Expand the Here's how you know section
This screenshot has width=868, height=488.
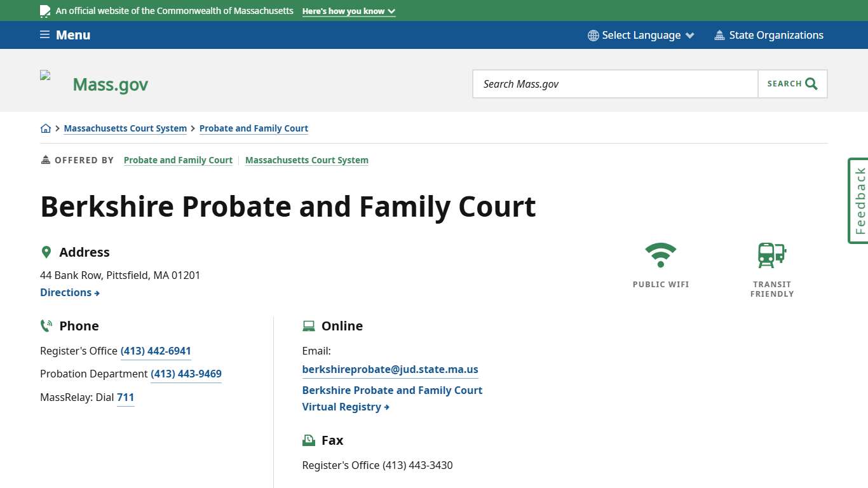click(348, 11)
